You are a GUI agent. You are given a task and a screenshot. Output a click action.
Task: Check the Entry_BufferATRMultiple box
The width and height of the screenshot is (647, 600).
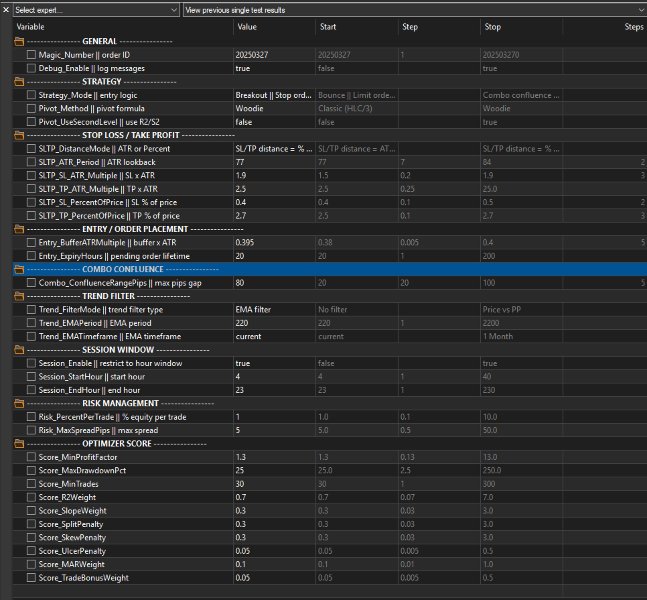pos(31,243)
